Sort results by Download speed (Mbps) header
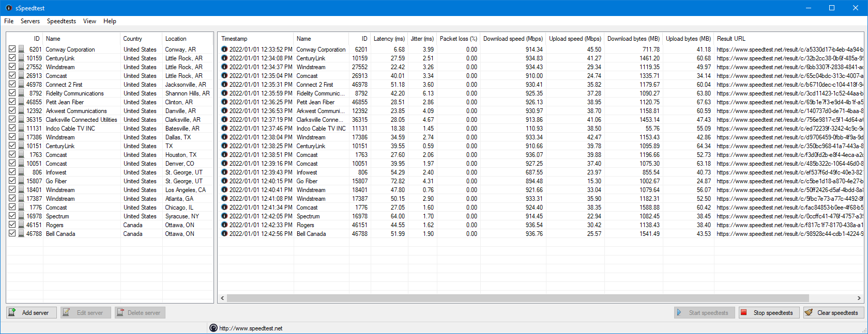Screen dimensions: 868x334 coord(513,39)
